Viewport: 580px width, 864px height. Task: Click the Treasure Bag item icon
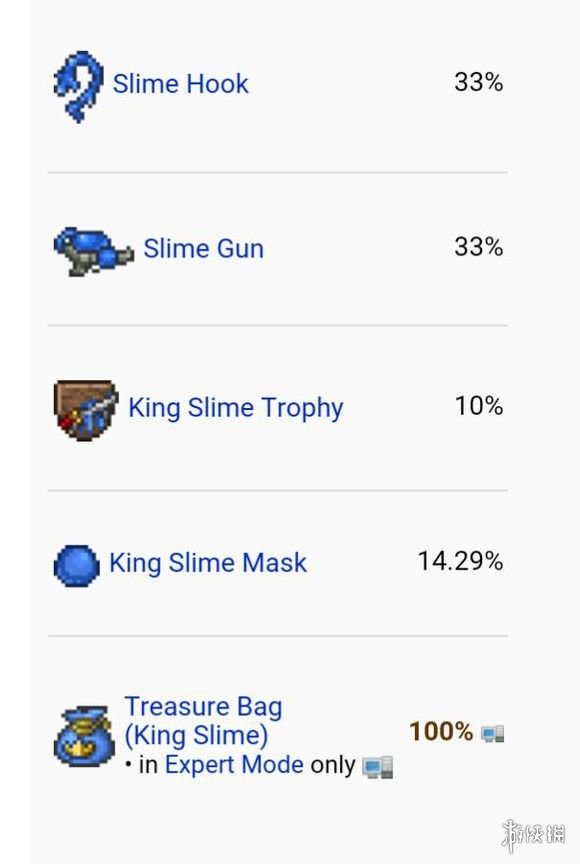(x=84, y=736)
